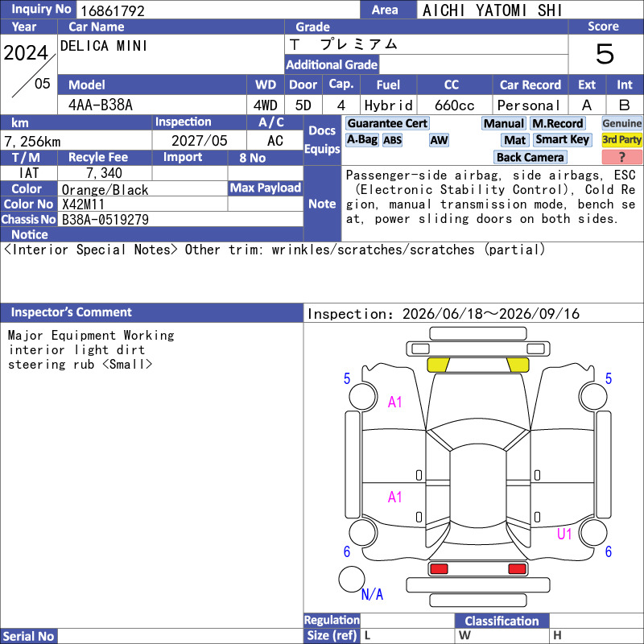Click color value Orange/Black

(x=105, y=190)
